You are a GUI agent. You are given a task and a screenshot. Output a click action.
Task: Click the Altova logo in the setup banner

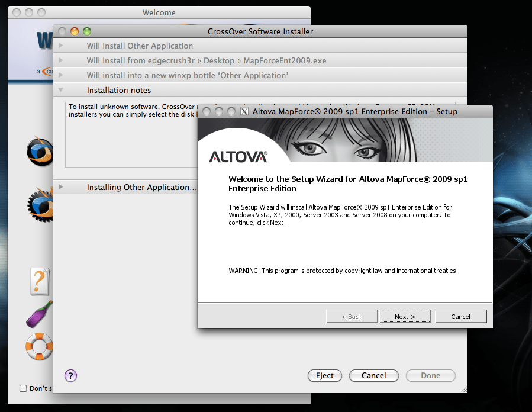(x=238, y=157)
